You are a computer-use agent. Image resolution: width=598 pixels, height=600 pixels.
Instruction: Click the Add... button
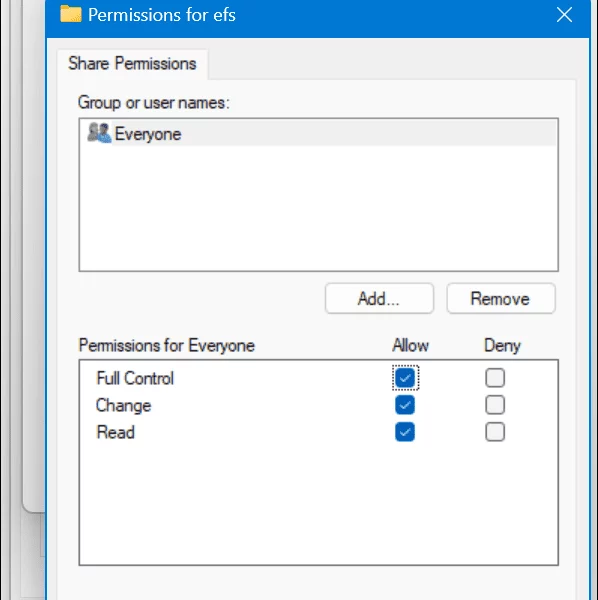pyautogui.click(x=379, y=298)
